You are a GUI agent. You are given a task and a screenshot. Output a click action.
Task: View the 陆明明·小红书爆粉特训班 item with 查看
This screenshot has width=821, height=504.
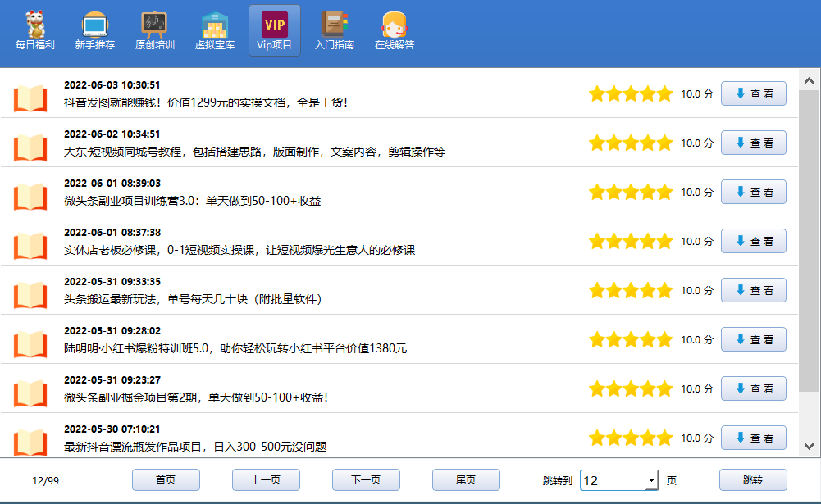(x=754, y=339)
